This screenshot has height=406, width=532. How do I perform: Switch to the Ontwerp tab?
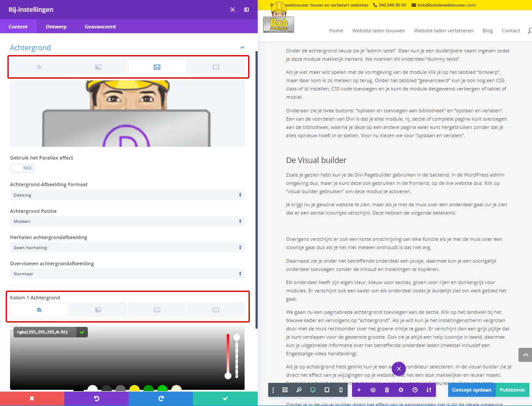tap(56, 26)
